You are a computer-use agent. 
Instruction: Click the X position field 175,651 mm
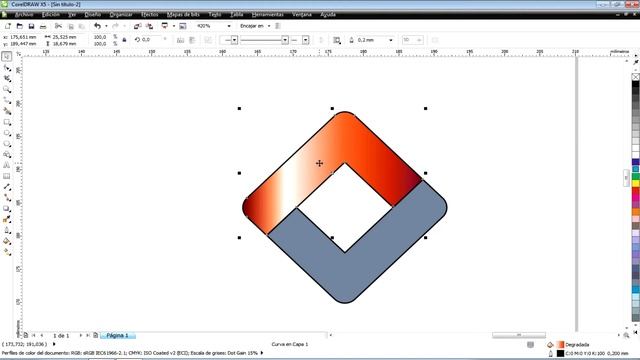click(22, 37)
